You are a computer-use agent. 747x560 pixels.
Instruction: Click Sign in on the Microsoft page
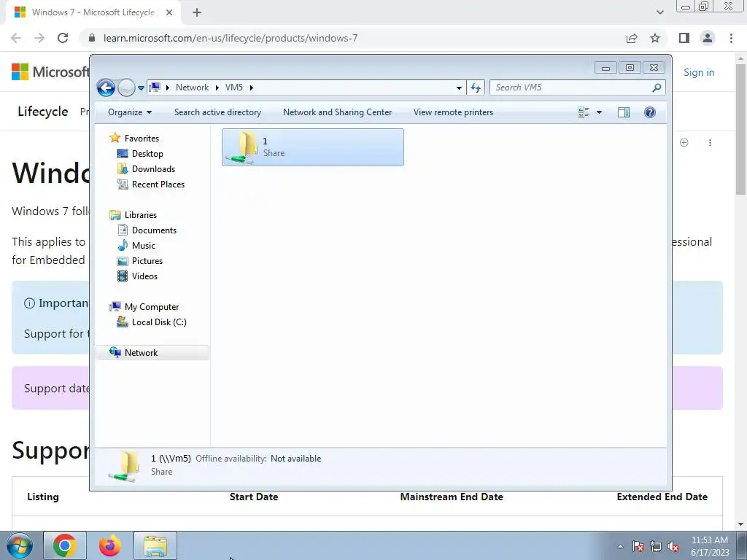pos(699,72)
